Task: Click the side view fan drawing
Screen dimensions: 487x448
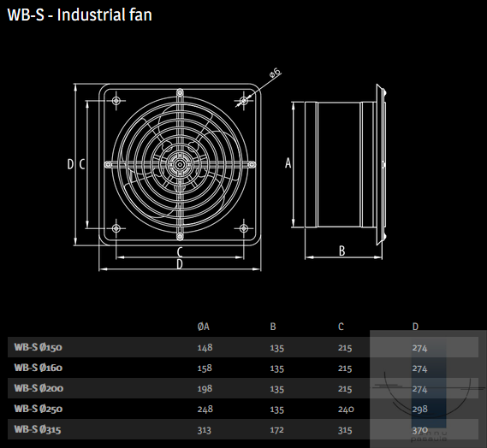Action: pos(346,164)
